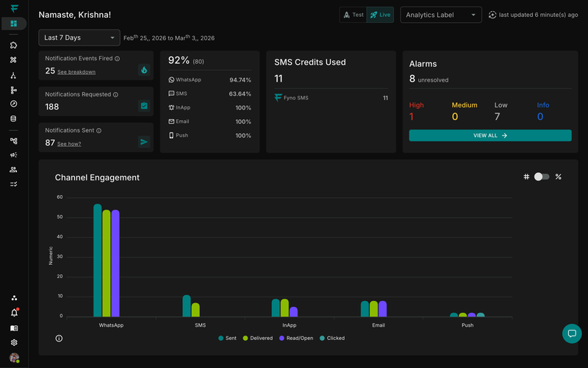The image size is (588, 368).
Task: Click the megaphone campaigns icon in sidebar
Action: click(x=14, y=155)
